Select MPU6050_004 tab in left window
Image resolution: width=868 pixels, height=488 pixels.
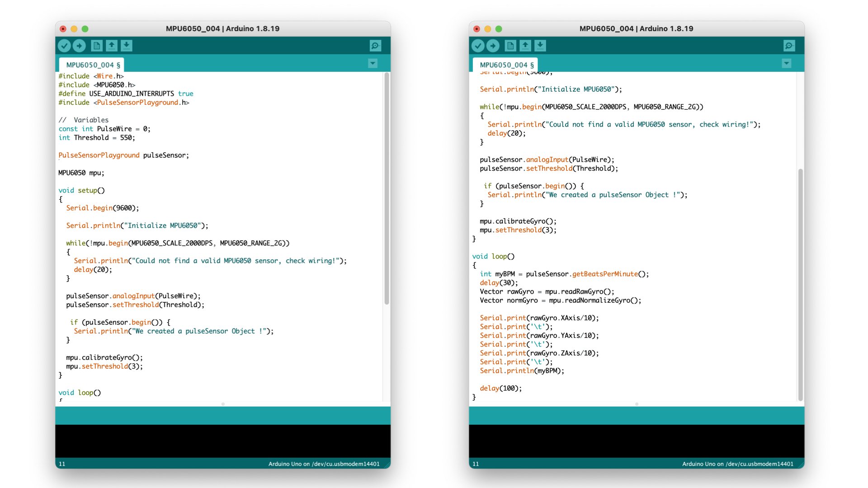click(x=92, y=65)
